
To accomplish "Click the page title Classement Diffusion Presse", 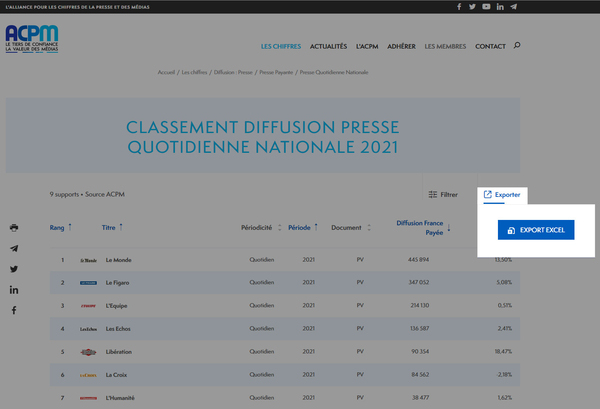I will pyautogui.click(x=262, y=137).
